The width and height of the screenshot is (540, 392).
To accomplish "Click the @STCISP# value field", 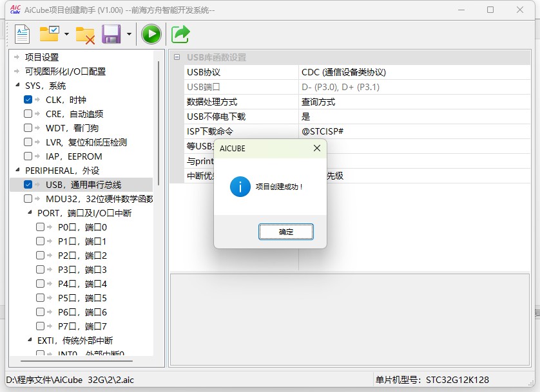I will [x=414, y=131].
